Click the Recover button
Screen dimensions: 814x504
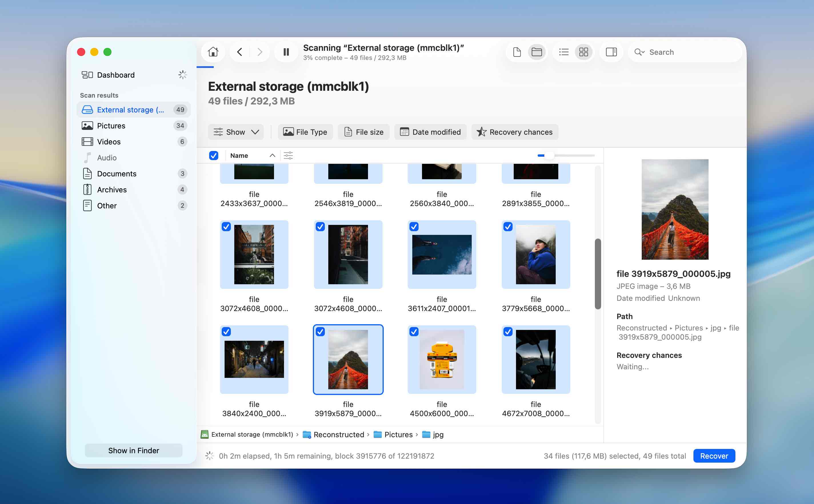(714, 456)
